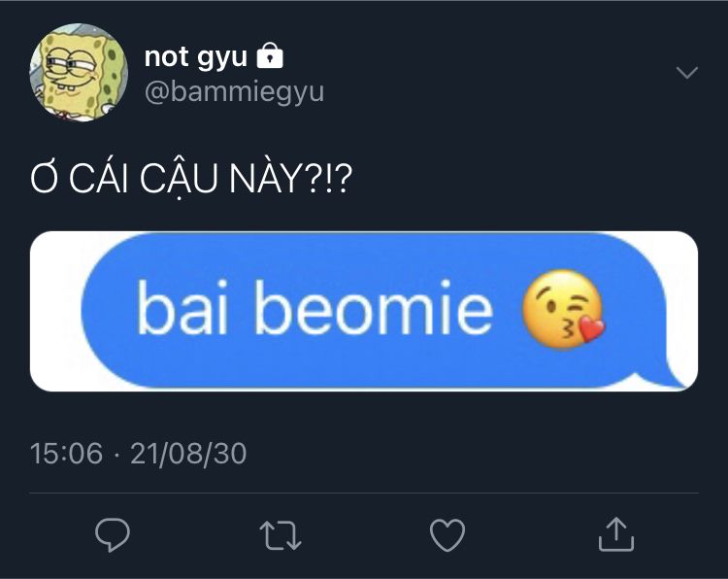This screenshot has height=579, width=728.
Task: Click the word NÀY?!? in the tweet
Action: pyautogui.click(x=290, y=179)
